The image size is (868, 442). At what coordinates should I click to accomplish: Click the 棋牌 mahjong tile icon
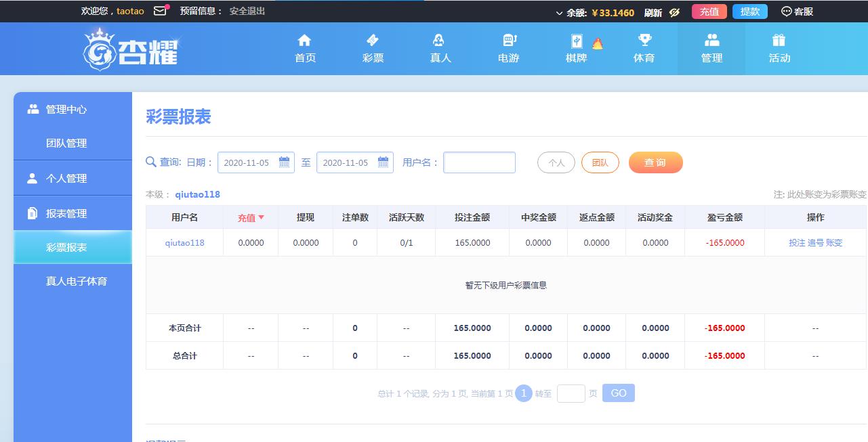(x=575, y=41)
